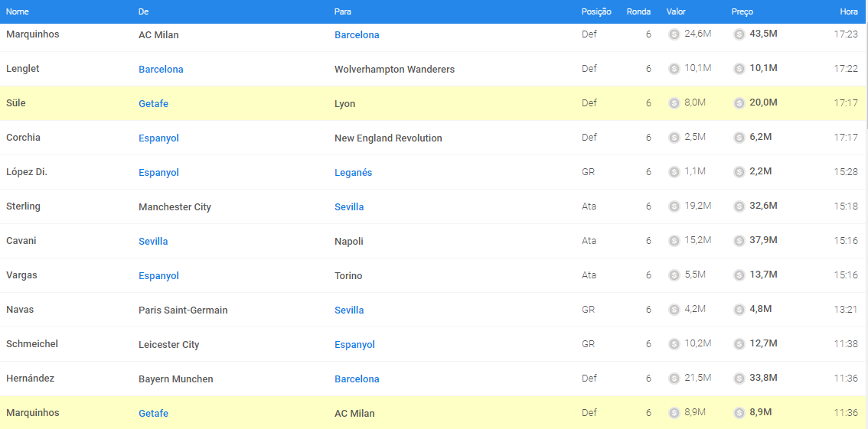Click the coin icon beside price 20,0M
Screen dimensions: 868x429
[x=739, y=102]
